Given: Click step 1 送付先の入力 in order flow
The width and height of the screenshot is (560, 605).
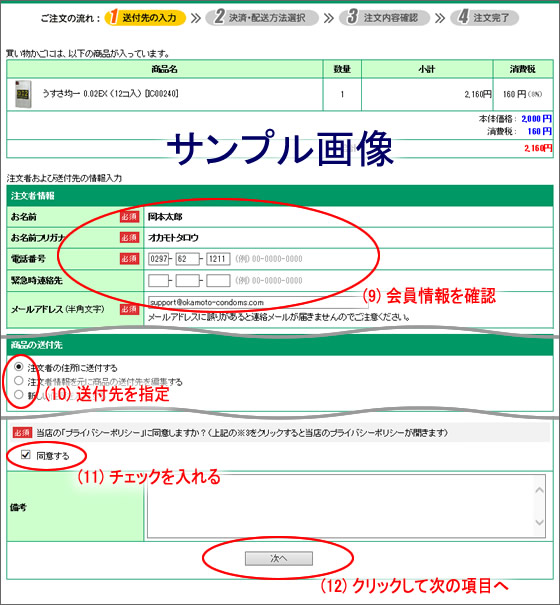Looking at the screenshot, I should 145,17.
